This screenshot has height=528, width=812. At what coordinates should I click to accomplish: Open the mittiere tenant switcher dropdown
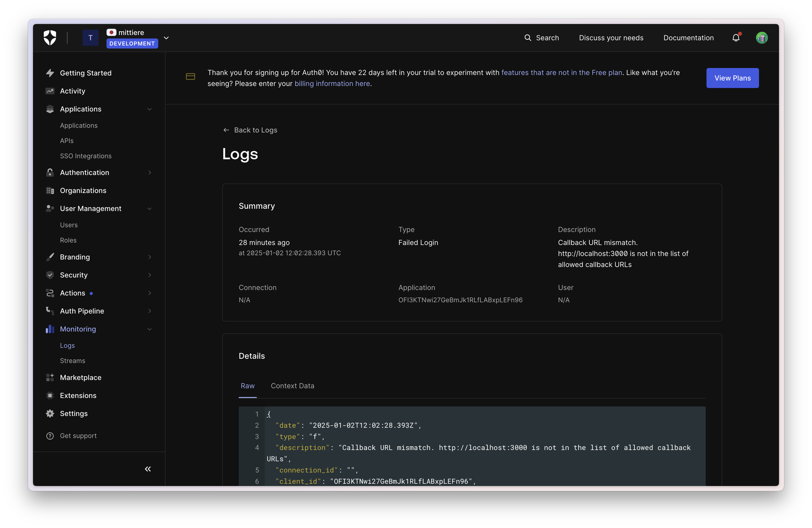click(x=166, y=38)
